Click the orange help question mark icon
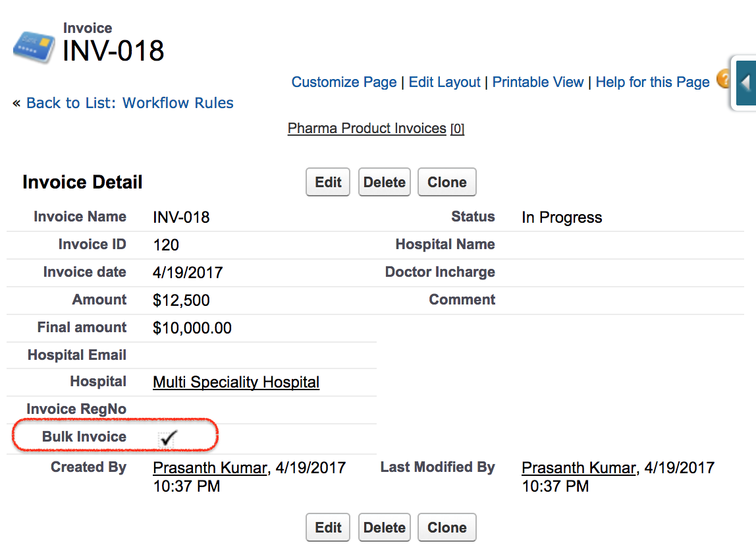The image size is (756, 551). [723, 79]
